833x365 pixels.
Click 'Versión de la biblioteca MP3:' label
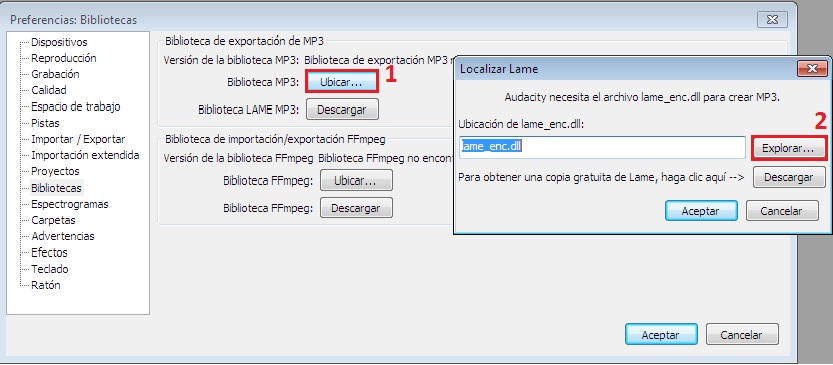[232, 60]
